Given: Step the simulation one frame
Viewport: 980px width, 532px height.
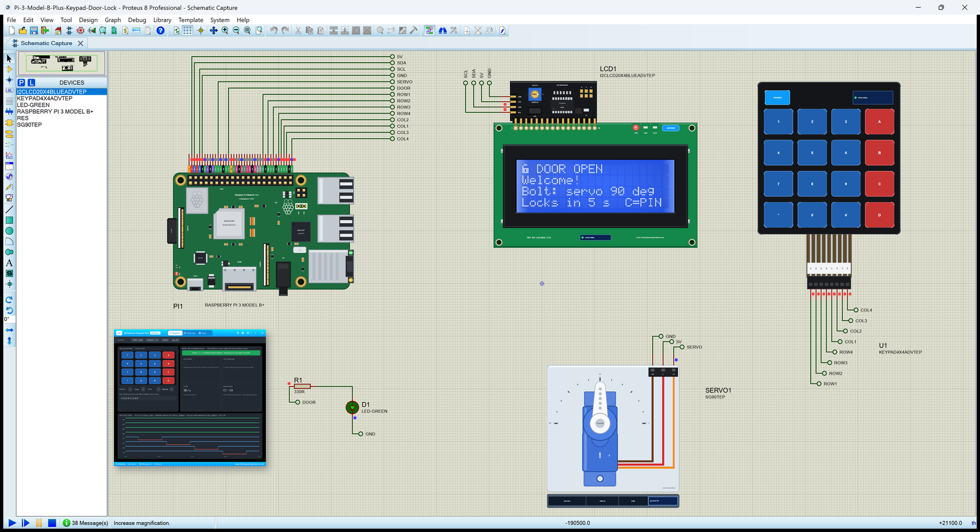Looking at the screenshot, I should coord(26,523).
